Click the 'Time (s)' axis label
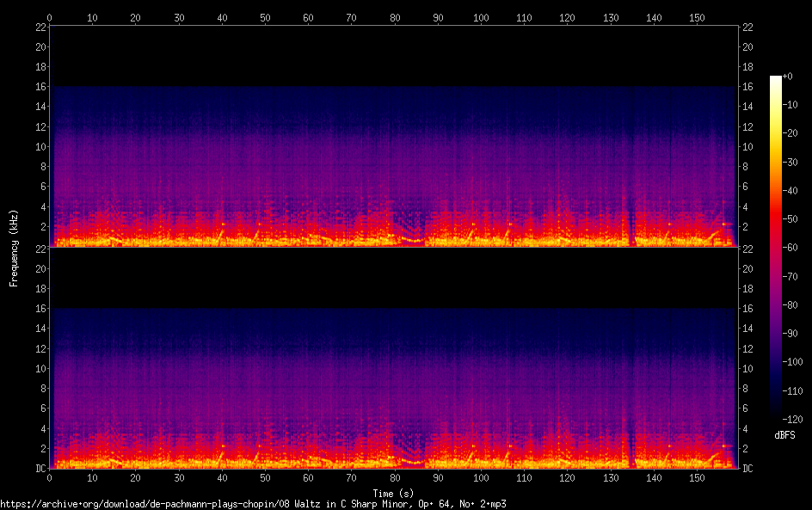The height and width of the screenshot is (510, 812). click(394, 494)
